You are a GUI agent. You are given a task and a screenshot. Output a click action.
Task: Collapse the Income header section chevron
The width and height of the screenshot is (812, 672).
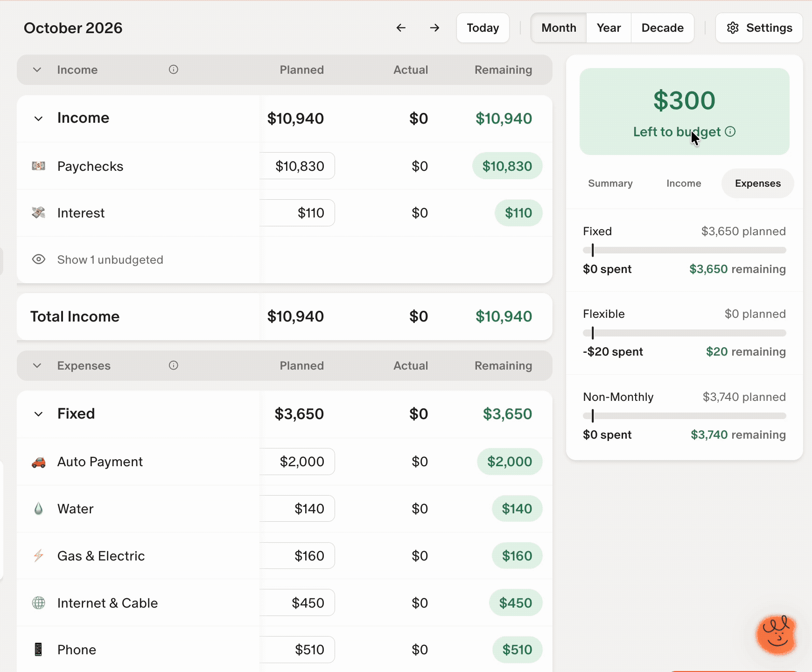(37, 70)
